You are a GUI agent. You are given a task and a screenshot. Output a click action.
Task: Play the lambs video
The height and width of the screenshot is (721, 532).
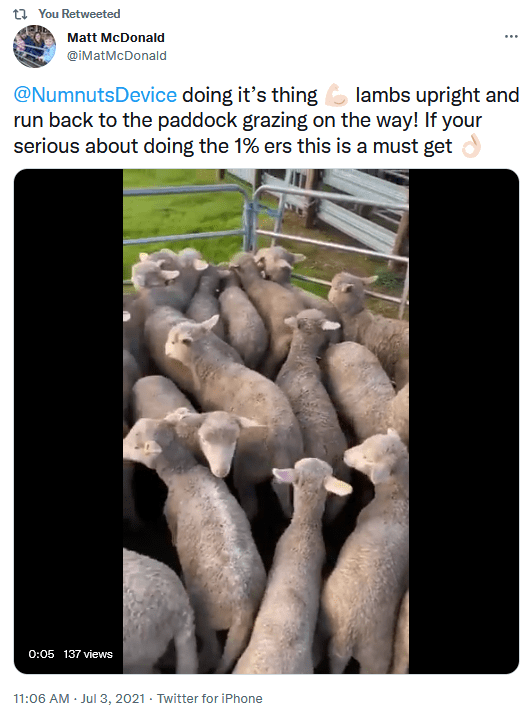click(x=266, y=421)
